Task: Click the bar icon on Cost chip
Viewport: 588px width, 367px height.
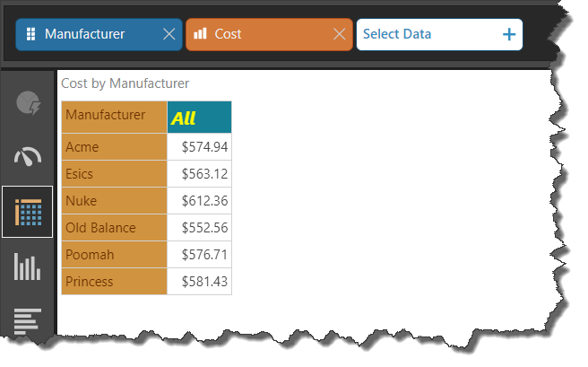Action: 201,34
